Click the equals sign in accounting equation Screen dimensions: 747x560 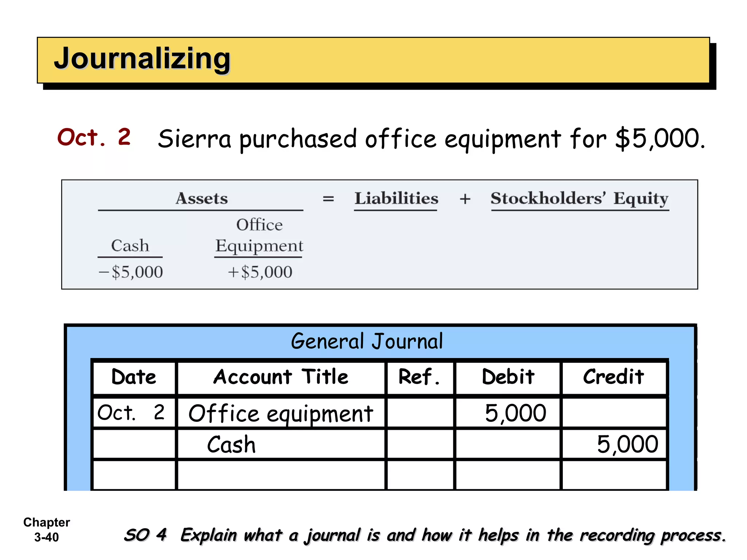328,199
